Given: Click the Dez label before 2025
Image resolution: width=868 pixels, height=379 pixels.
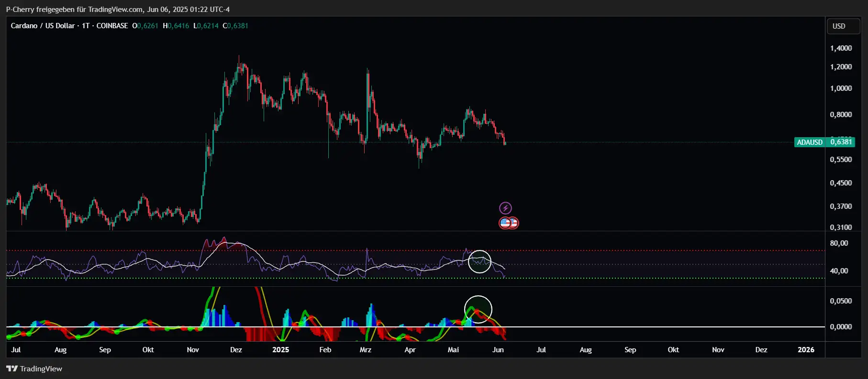Looking at the screenshot, I should [x=236, y=350].
